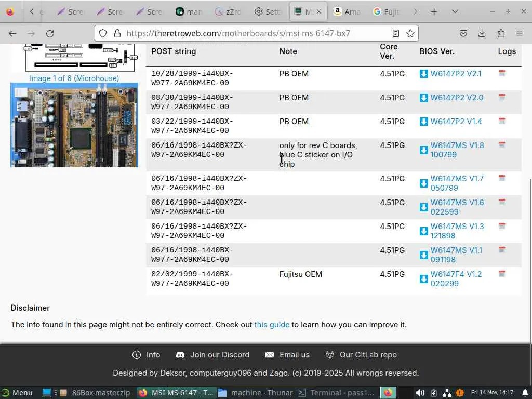This screenshot has width=532, height=399.
Task: Open log icon in W6147MS V1.1 row
Action: (502, 250)
